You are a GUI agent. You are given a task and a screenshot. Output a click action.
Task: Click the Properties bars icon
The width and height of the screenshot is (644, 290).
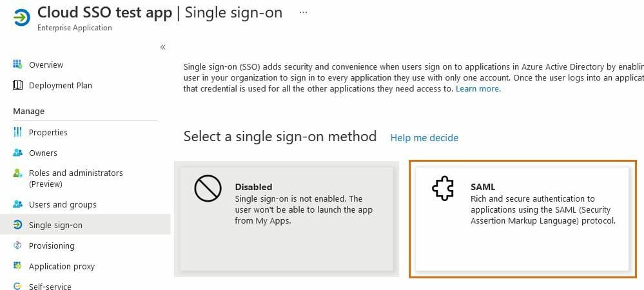coord(17,132)
